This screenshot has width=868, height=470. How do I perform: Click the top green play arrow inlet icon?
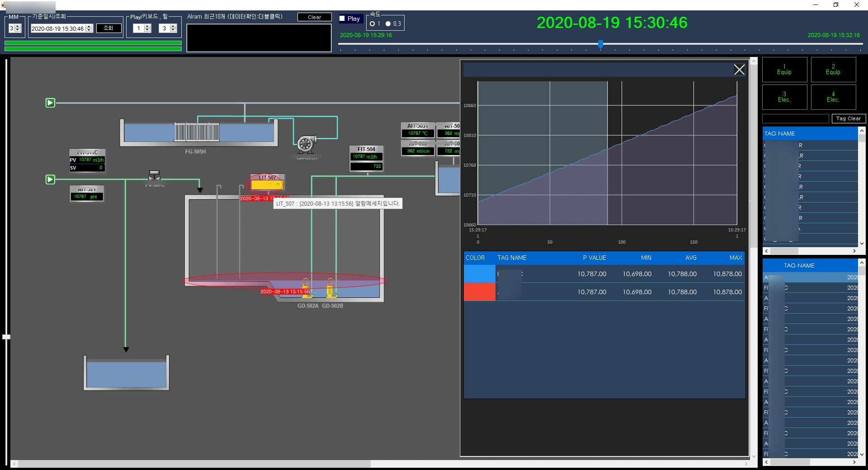tap(50, 103)
